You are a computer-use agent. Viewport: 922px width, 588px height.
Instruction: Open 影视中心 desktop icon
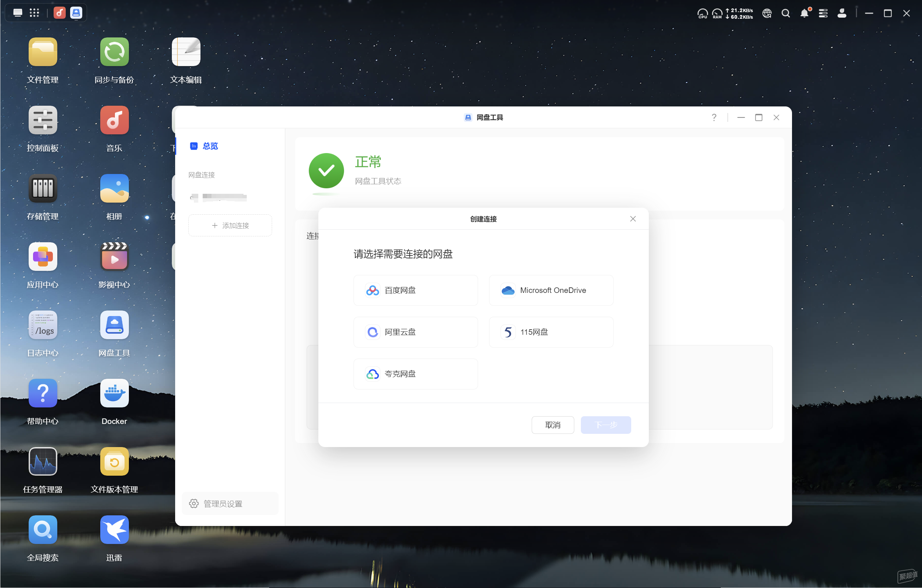point(114,257)
